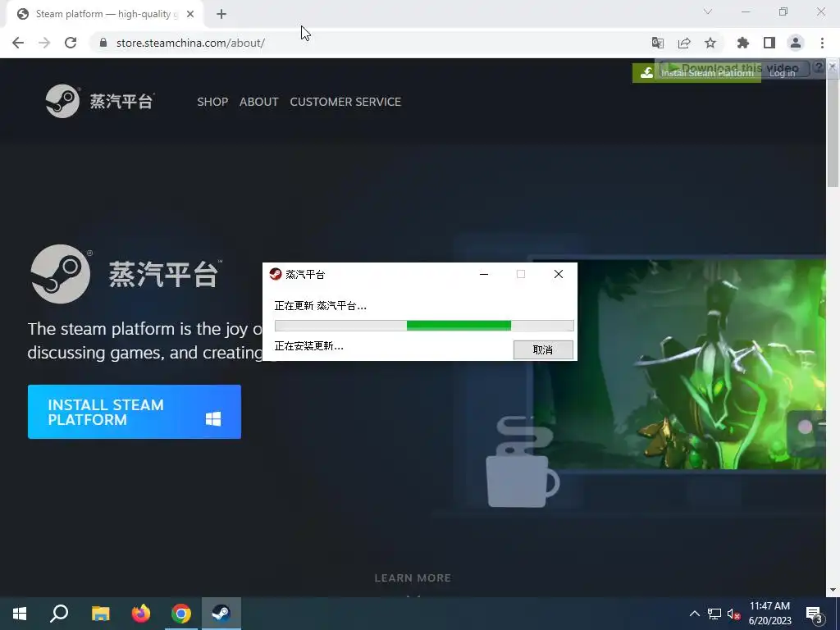The height and width of the screenshot is (630, 840).
Task: Open File Explorer from taskbar
Action: pyautogui.click(x=100, y=614)
